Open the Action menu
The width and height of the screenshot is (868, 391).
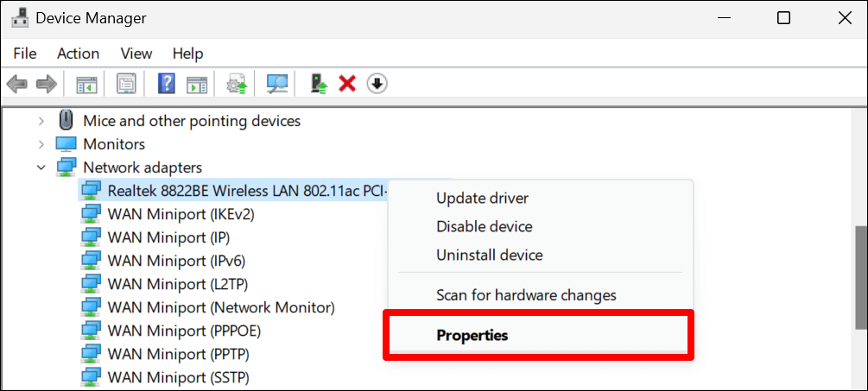point(79,54)
